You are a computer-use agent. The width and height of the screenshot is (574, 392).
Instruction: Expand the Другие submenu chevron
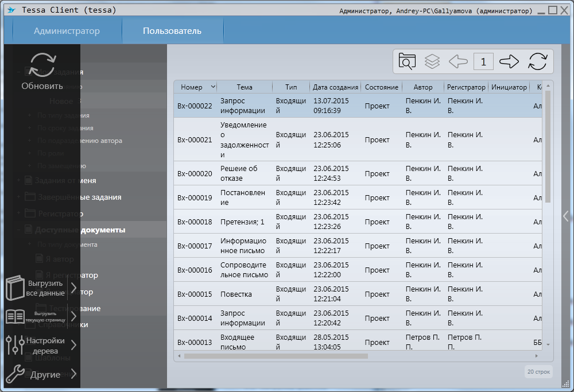click(x=72, y=374)
